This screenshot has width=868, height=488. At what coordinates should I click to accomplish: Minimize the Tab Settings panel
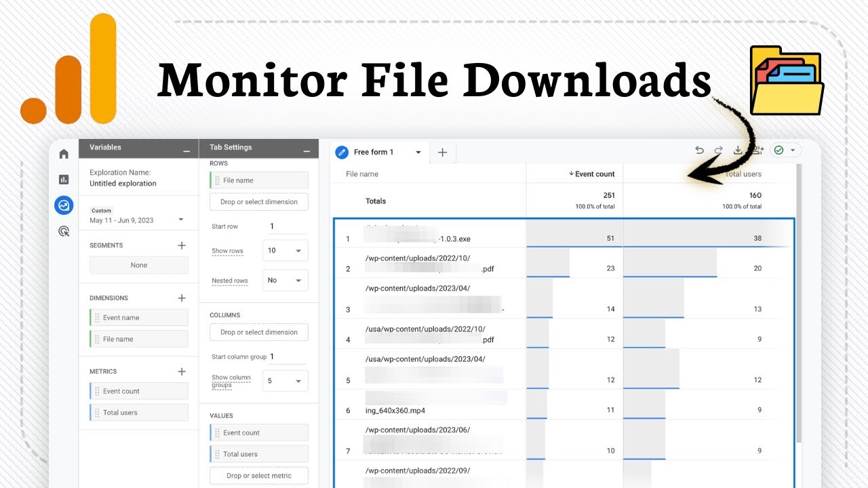pyautogui.click(x=306, y=150)
